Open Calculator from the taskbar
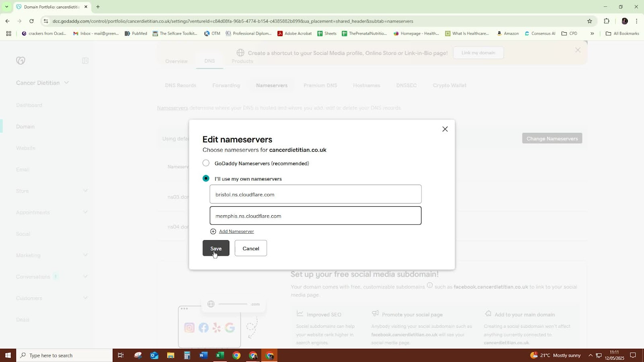644x362 pixels. pos(187,355)
